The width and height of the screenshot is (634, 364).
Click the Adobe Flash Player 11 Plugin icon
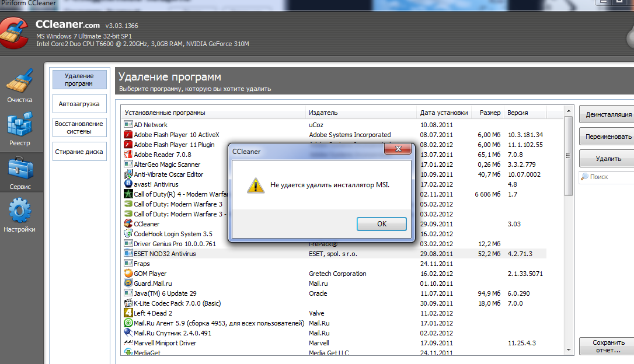click(x=128, y=144)
